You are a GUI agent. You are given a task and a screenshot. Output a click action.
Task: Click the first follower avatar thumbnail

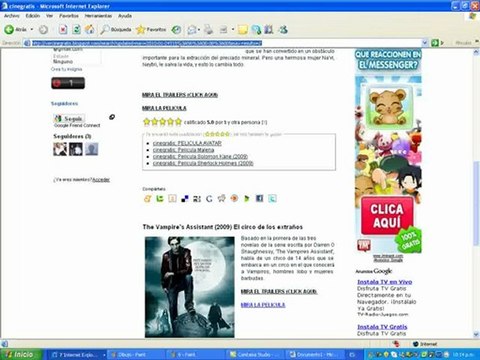click(x=60, y=149)
